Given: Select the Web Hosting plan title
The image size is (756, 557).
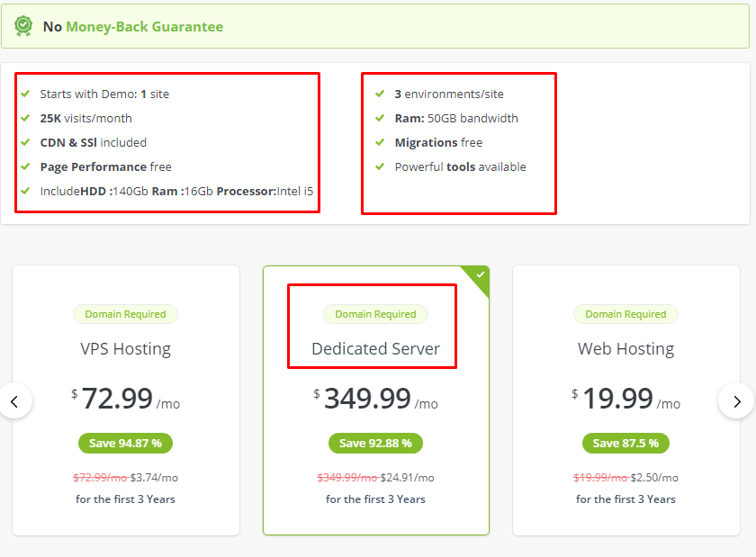Looking at the screenshot, I should point(625,348).
